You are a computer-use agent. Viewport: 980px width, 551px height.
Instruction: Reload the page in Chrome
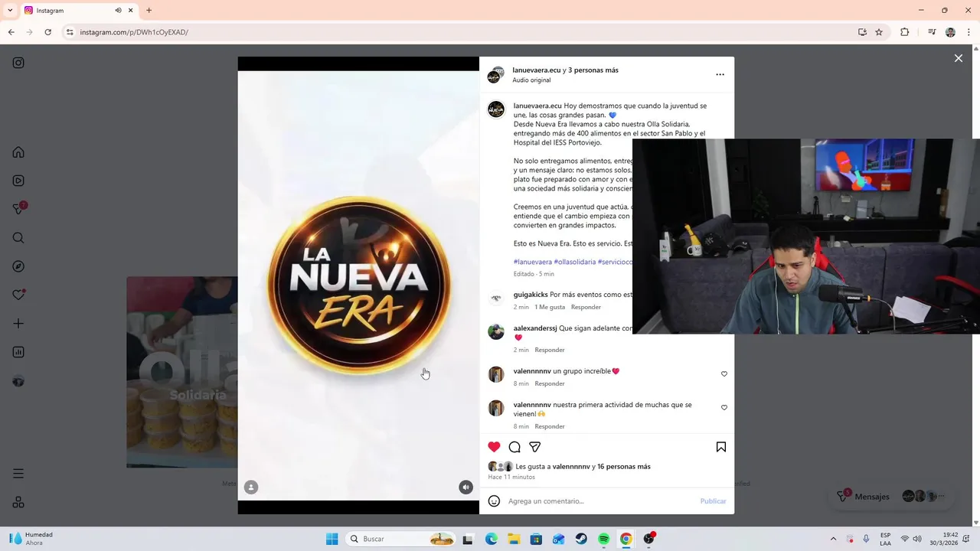[x=47, y=32]
